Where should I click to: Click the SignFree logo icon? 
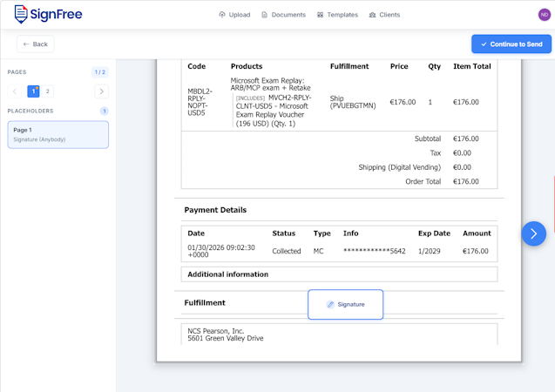point(19,15)
